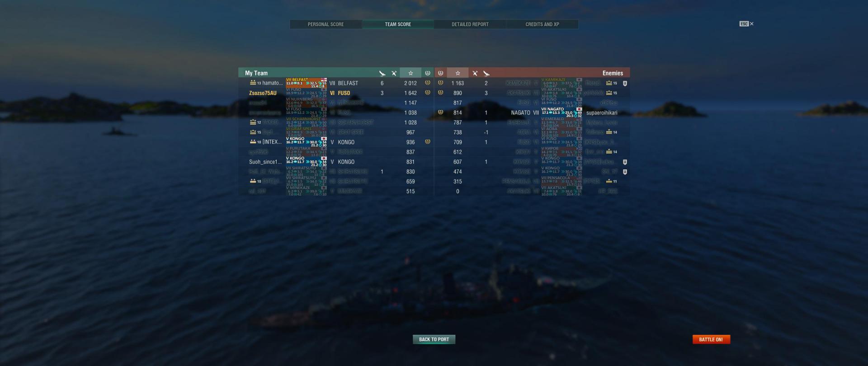Sort Enemies by ships destroyed icon
Viewport: 868px width, 366px height.
point(486,73)
